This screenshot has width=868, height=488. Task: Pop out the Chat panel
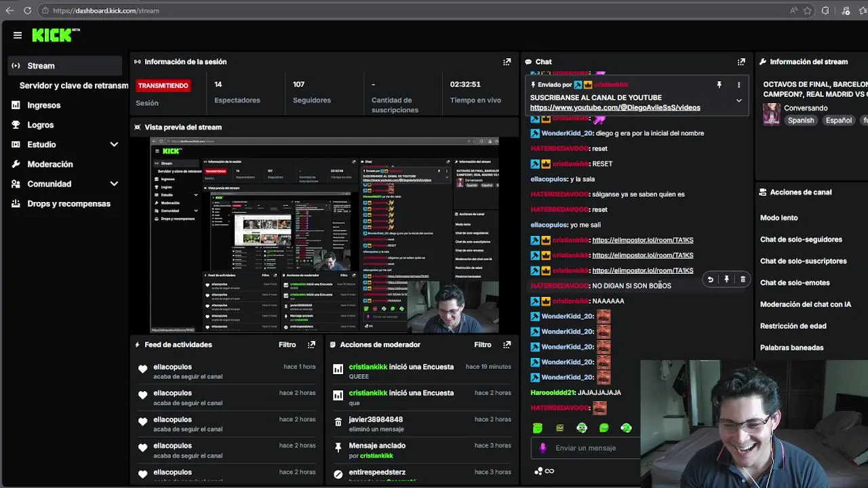[x=741, y=62]
